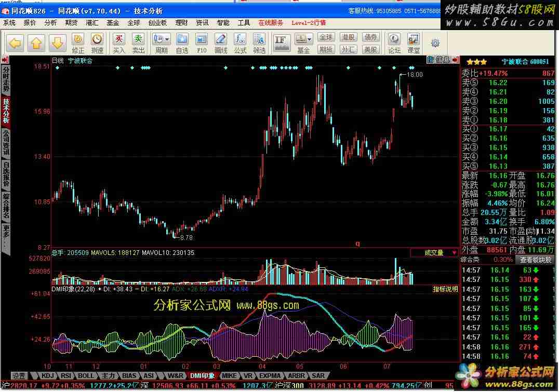Click the 卖出 sell icon
This screenshot has height=392, width=559.
(x=138, y=43)
